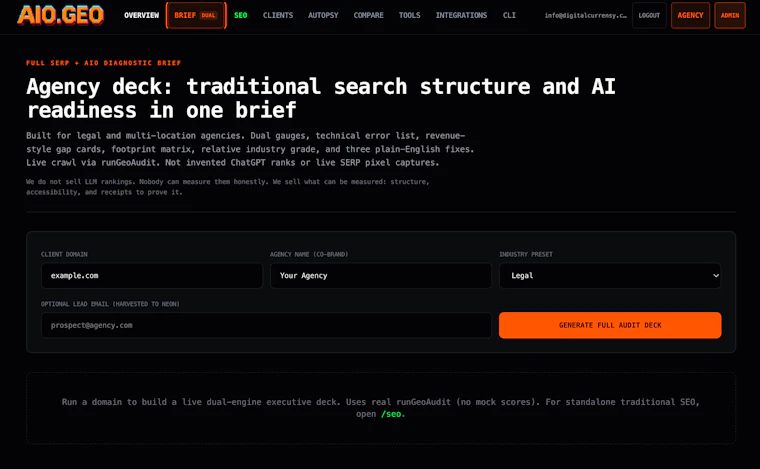Click the AIO.GEO logo
This screenshot has width=760, height=469.
click(61, 15)
